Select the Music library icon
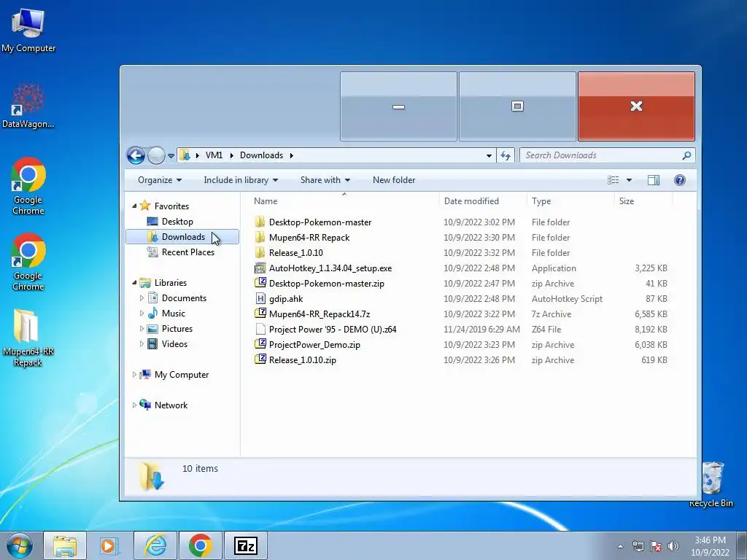Viewport: 747px width, 560px height. (x=152, y=314)
